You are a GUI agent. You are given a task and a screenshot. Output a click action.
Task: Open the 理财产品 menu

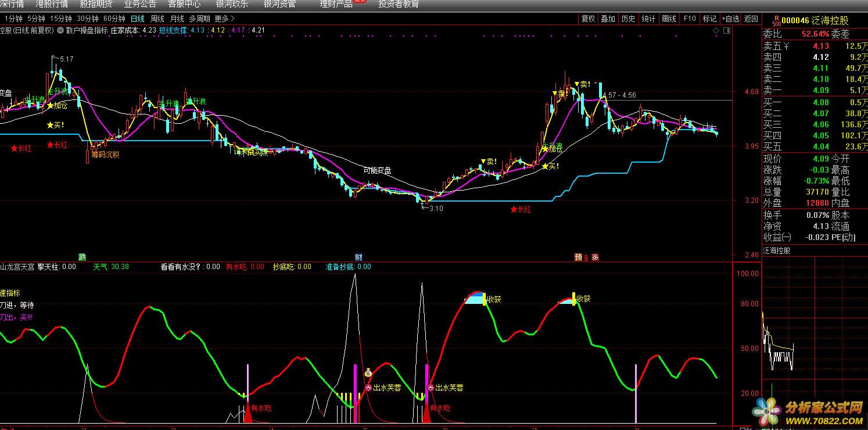point(336,4)
